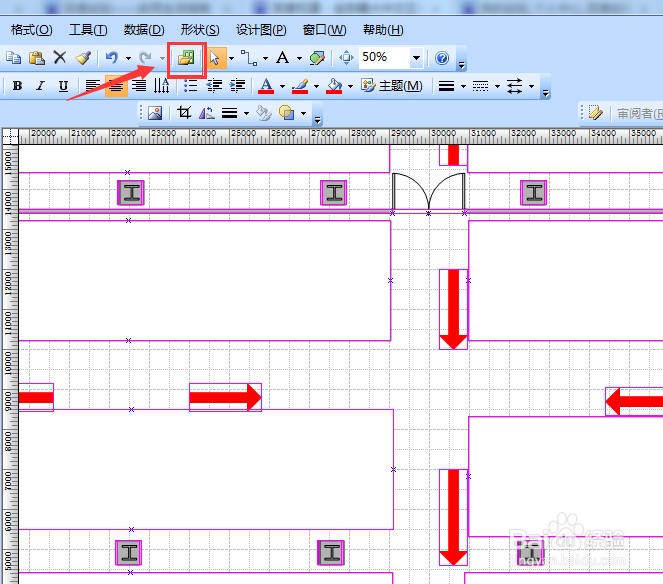663x584 pixels.
Task: Click the Decrease Indent icon
Action: pyautogui.click(x=214, y=86)
